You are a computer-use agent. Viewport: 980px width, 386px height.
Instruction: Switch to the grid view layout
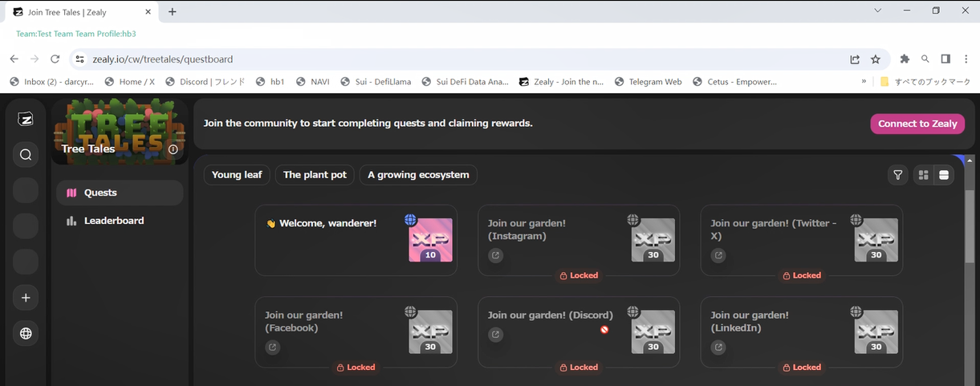[x=923, y=175]
